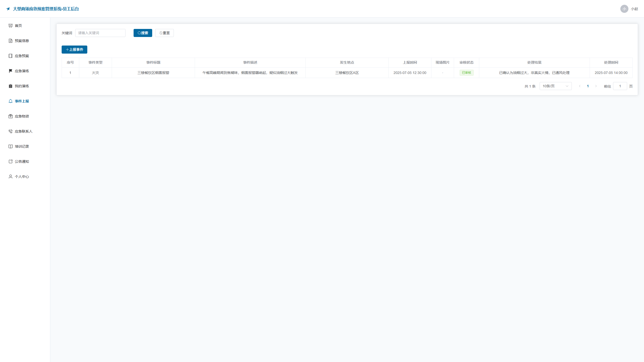
Task: Click the 搜索 search button
Action: 143,33
